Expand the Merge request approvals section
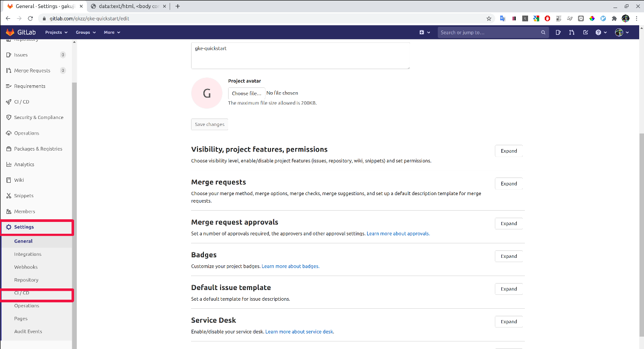 point(509,224)
